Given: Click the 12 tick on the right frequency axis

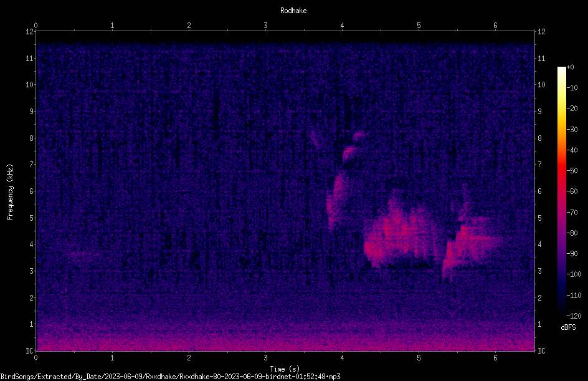Looking at the screenshot, I should pyautogui.click(x=541, y=32).
